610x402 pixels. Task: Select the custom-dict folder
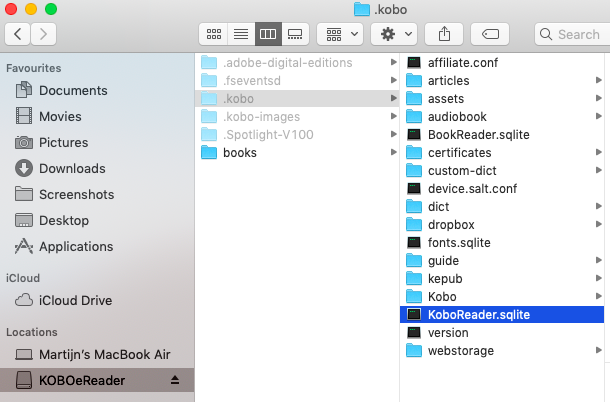click(x=502, y=170)
